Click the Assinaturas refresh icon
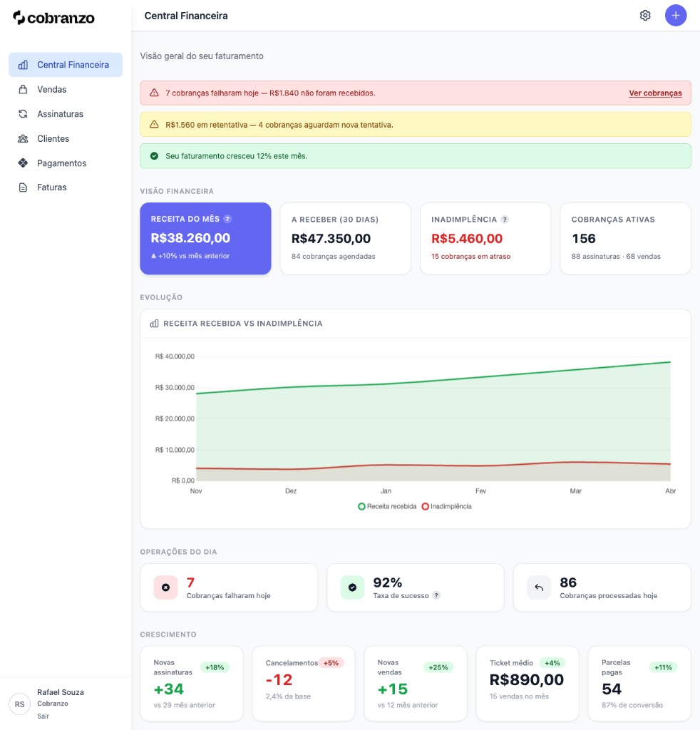This screenshot has height=730, width=700. (x=23, y=114)
